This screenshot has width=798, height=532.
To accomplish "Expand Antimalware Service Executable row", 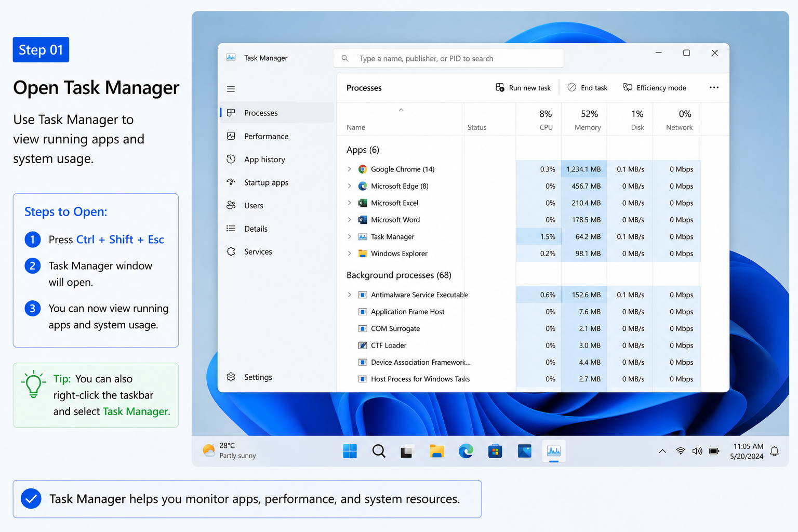I will click(x=349, y=295).
